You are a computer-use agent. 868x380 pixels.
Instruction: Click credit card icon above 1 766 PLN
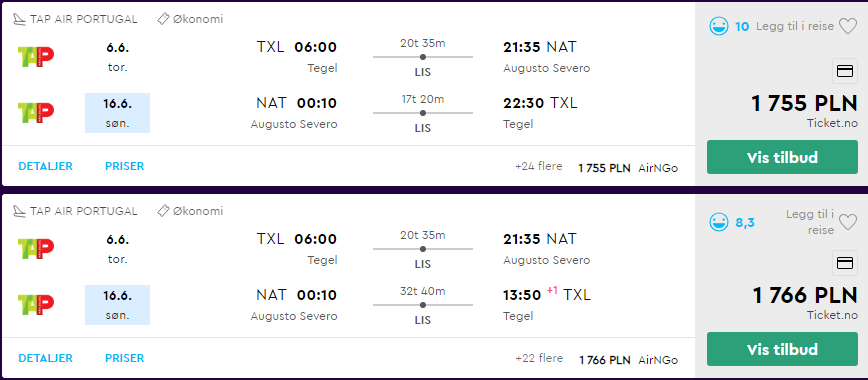pyautogui.click(x=845, y=263)
